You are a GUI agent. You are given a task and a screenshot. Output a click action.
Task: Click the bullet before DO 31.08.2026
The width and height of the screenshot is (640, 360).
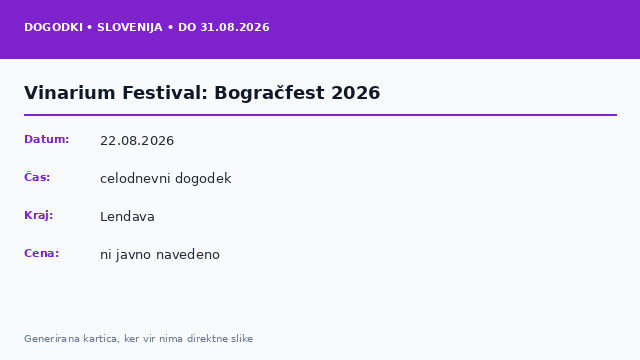coord(171,27)
